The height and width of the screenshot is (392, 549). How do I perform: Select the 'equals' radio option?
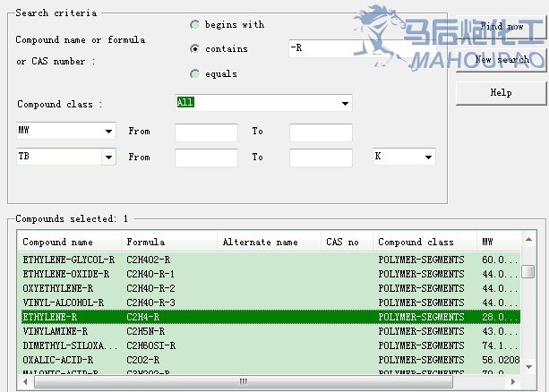click(x=194, y=74)
